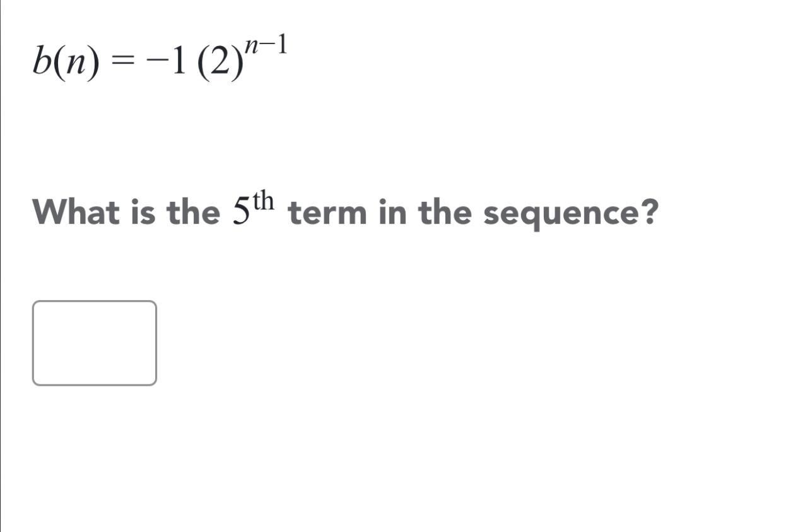
Task: Click the vertical border line at left edge
Action: 1,266
